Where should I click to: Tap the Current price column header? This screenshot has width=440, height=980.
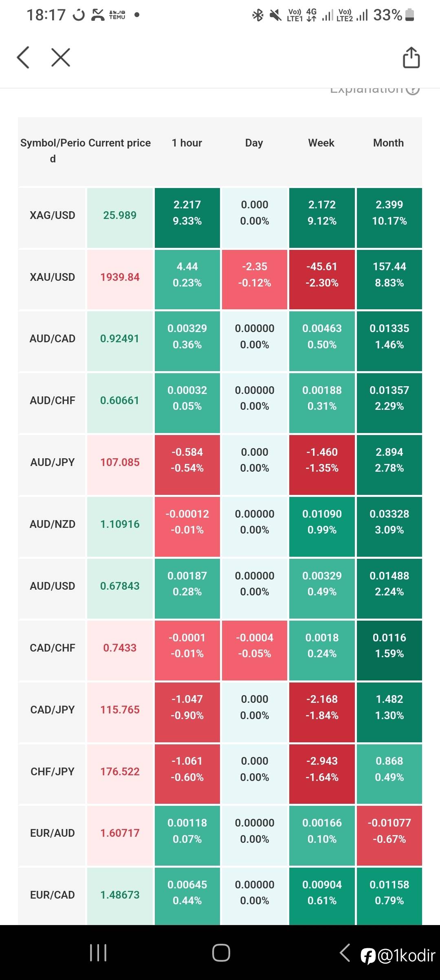pos(119,143)
